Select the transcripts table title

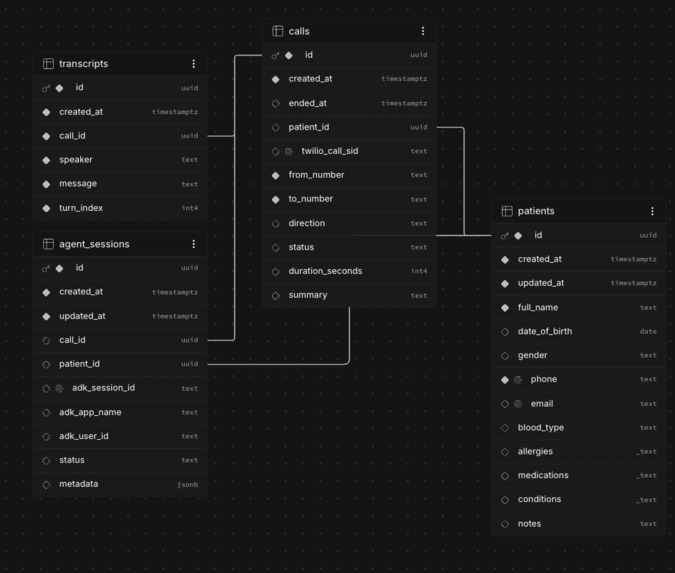point(84,64)
